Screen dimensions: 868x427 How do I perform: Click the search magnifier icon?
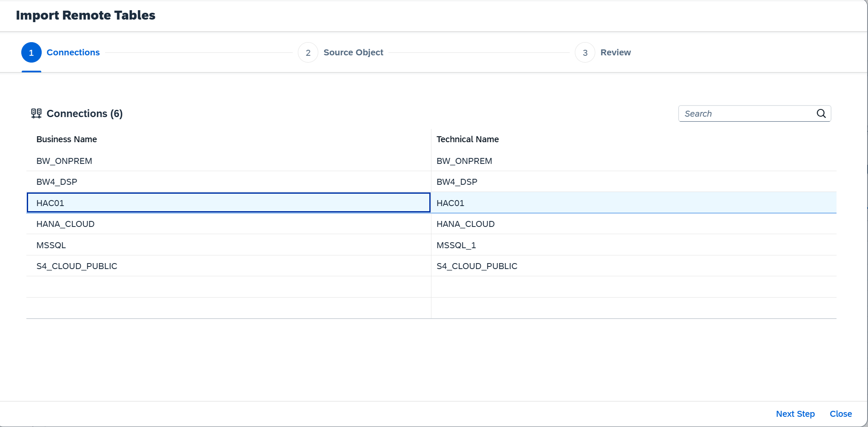coord(821,114)
